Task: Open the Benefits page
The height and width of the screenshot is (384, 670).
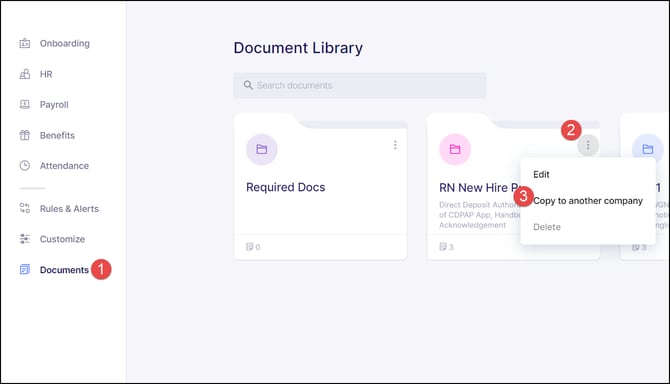Action: 57,135
